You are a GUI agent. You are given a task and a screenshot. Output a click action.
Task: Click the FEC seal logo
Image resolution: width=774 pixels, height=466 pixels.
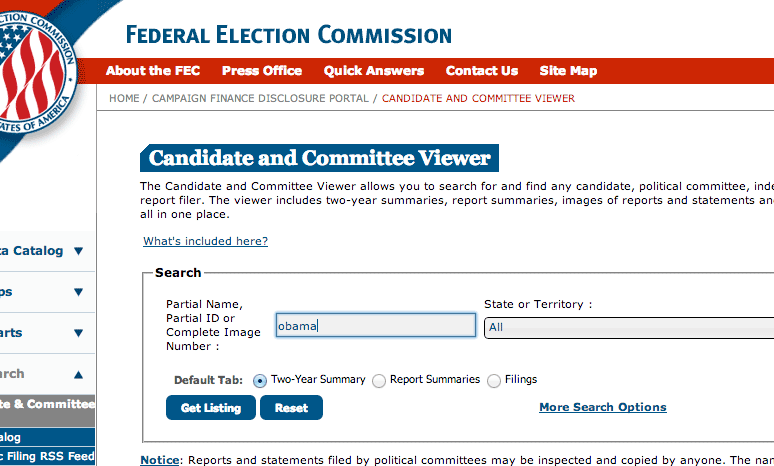pyautogui.click(x=35, y=74)
